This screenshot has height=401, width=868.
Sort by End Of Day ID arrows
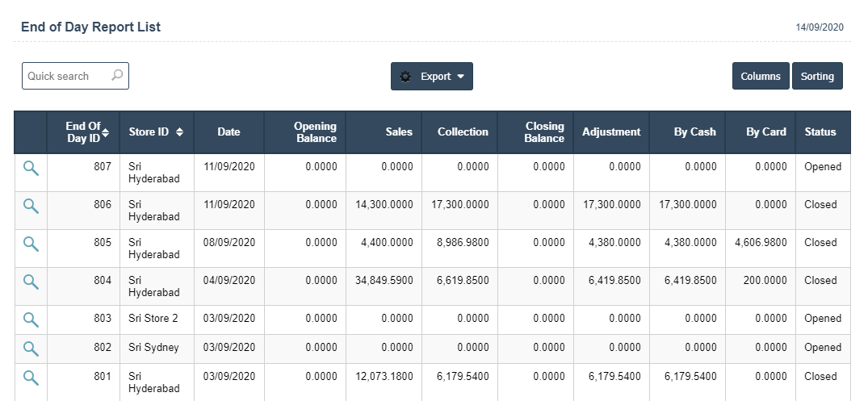coord(105,132)
